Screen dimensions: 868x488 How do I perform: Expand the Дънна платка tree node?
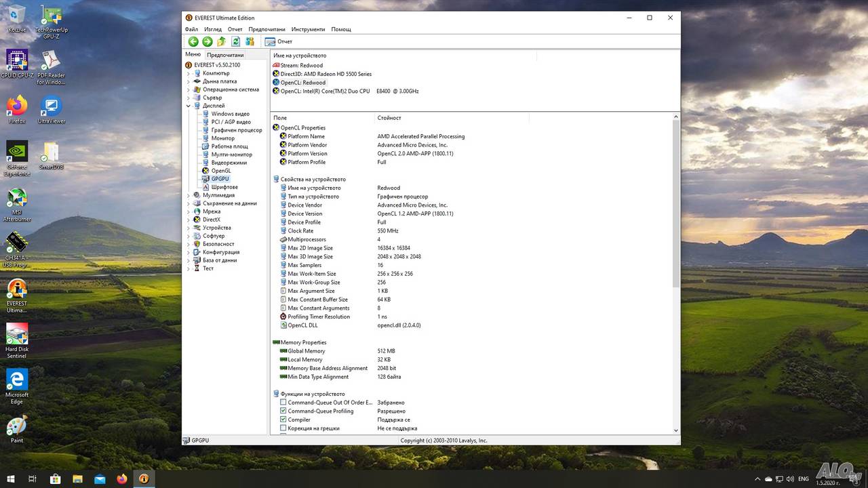(x=189, y=81)
